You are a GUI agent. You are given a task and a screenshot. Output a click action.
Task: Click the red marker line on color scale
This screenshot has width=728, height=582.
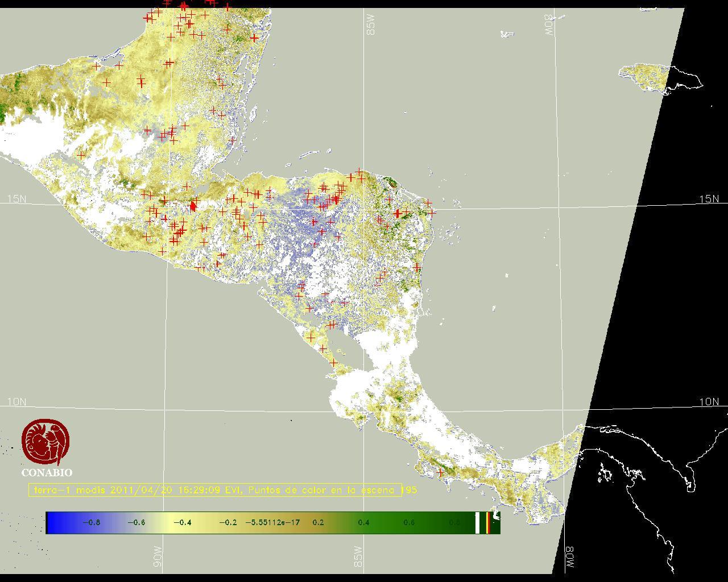coord(488,522)
